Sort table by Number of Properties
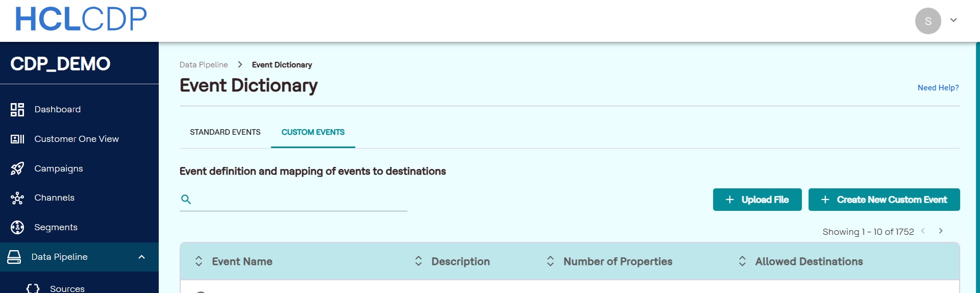This screenshot has width=980, height=293. pyautogui.click(x=550, y=261)
